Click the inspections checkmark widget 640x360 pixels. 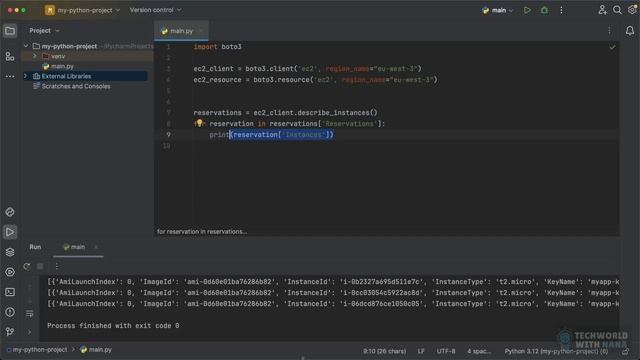612,47
